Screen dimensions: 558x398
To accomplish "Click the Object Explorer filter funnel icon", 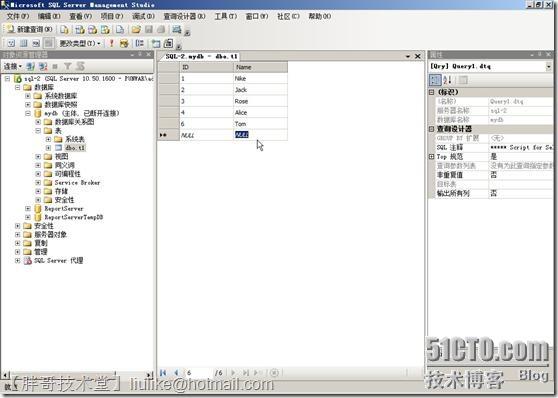I will (68, 66).
